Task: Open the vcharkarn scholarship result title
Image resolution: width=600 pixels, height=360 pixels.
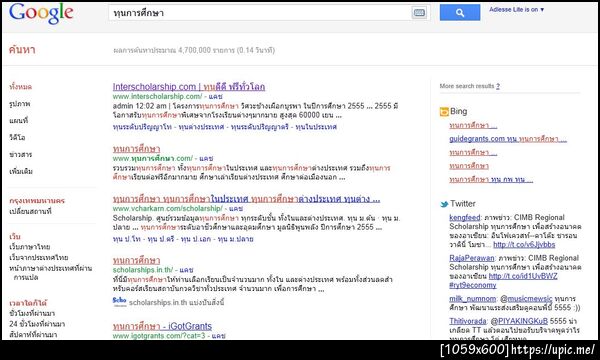Action: pyautogui.click(x=246, y=199)
